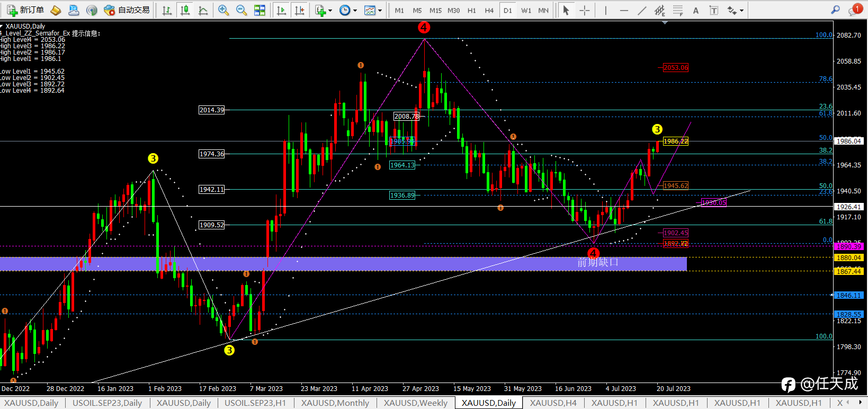868x409 pixels.
Task: Open the chart templates dropdown
Action: (373, 10)
